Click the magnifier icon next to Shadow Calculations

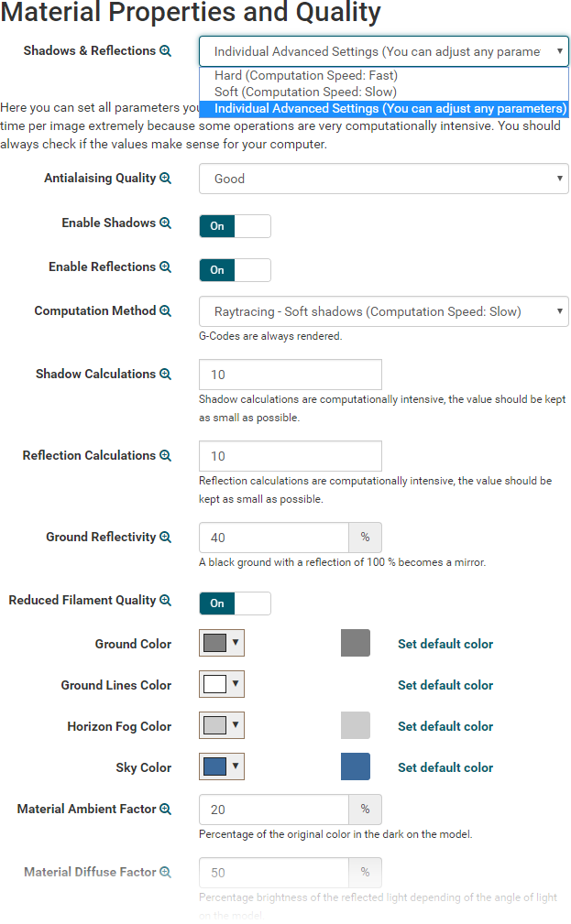[x=166, y=375]
